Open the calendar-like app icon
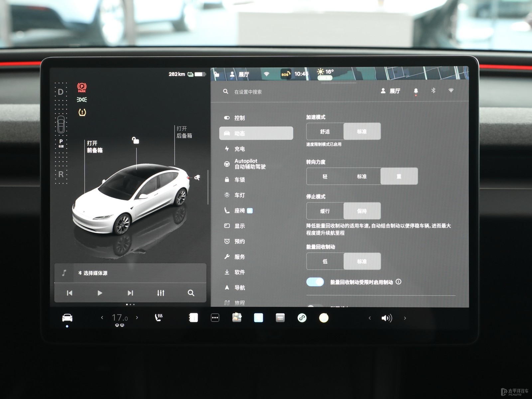Viewport: 532px width, 399px height. click(x=280, y=318)
